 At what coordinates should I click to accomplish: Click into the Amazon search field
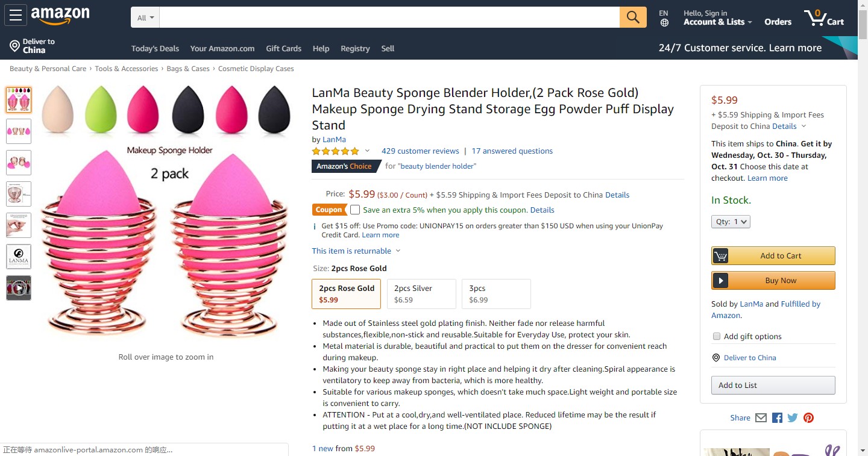pyautogui.click(x=389, y=17)
